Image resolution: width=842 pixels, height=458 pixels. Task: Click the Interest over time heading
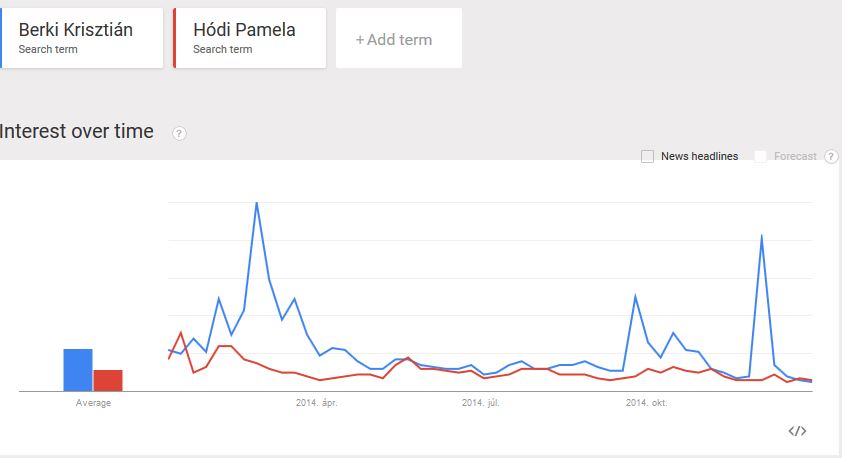[x=78, y=131]
